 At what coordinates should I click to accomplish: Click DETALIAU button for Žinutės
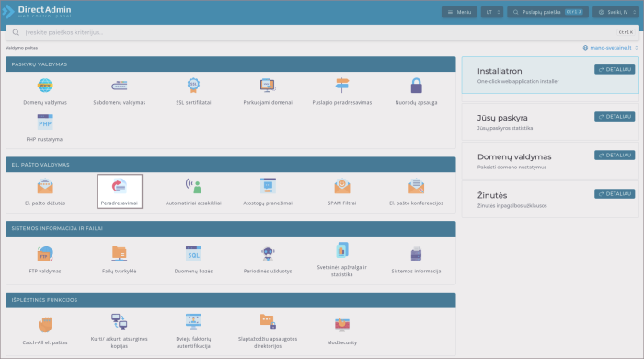[615, 194]
